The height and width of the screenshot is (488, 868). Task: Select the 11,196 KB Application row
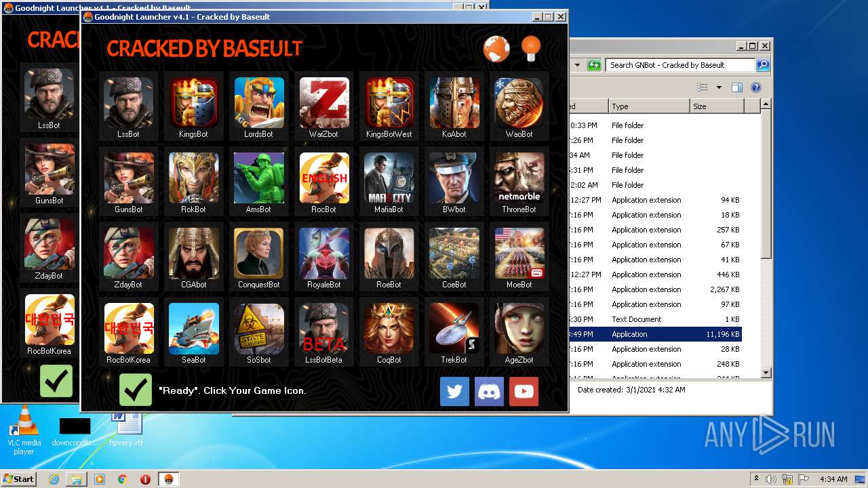[655, 334]
